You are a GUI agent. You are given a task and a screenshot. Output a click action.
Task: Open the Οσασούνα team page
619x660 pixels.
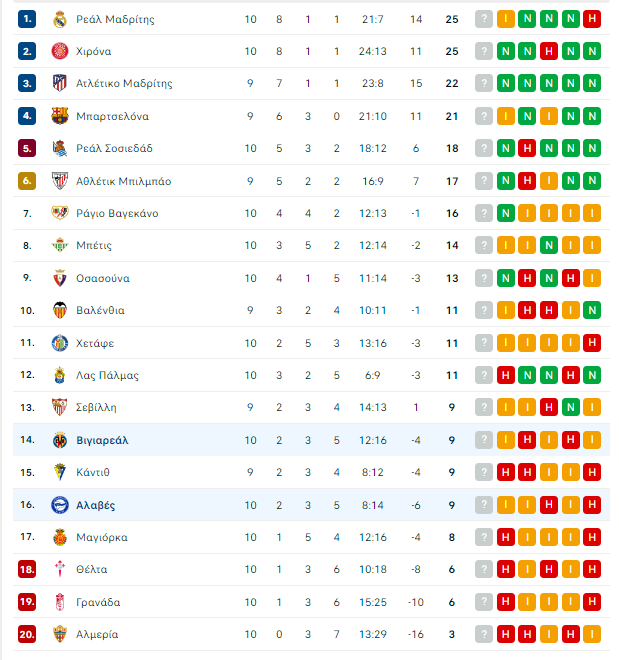coord(103,278)
